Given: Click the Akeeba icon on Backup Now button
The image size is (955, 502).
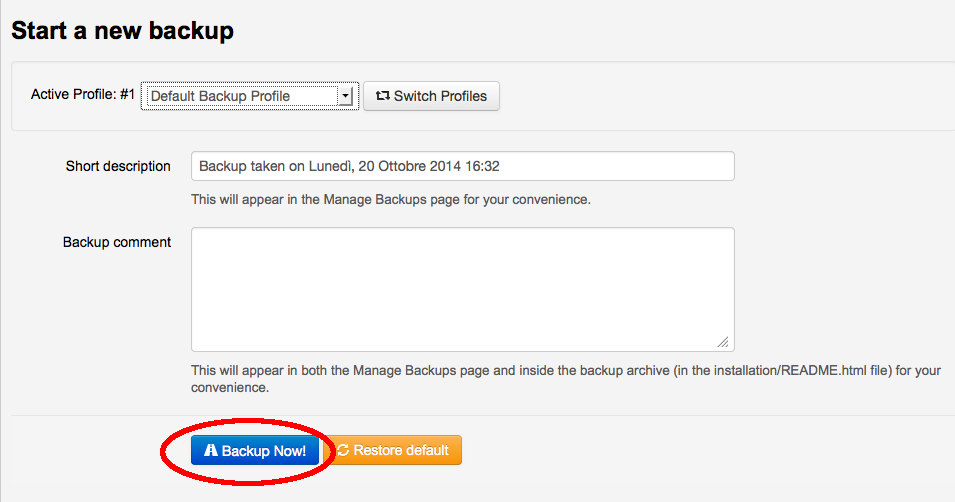Looking at the screenshot, I should click(210, 451).
